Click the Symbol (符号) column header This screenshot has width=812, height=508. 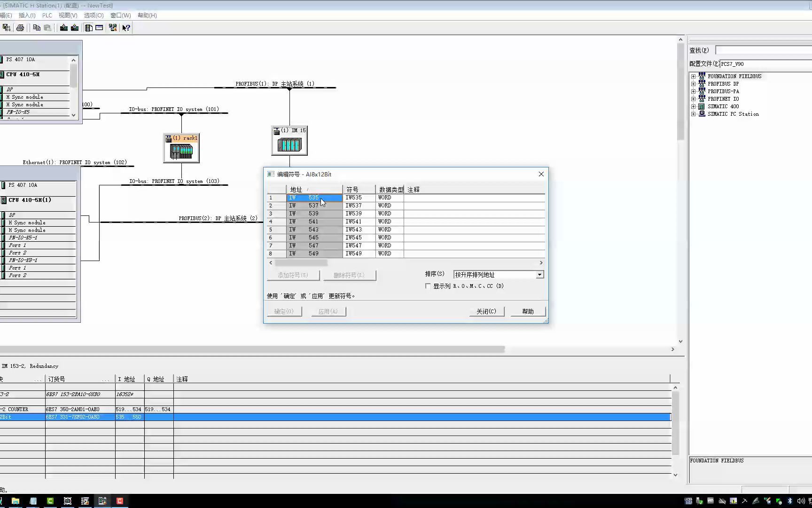359,190
